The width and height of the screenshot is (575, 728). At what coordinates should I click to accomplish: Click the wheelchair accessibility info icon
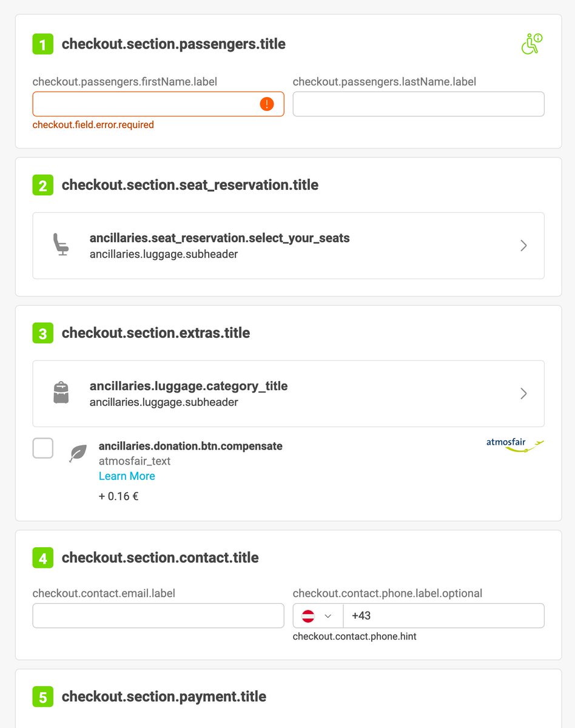point(531,44)
